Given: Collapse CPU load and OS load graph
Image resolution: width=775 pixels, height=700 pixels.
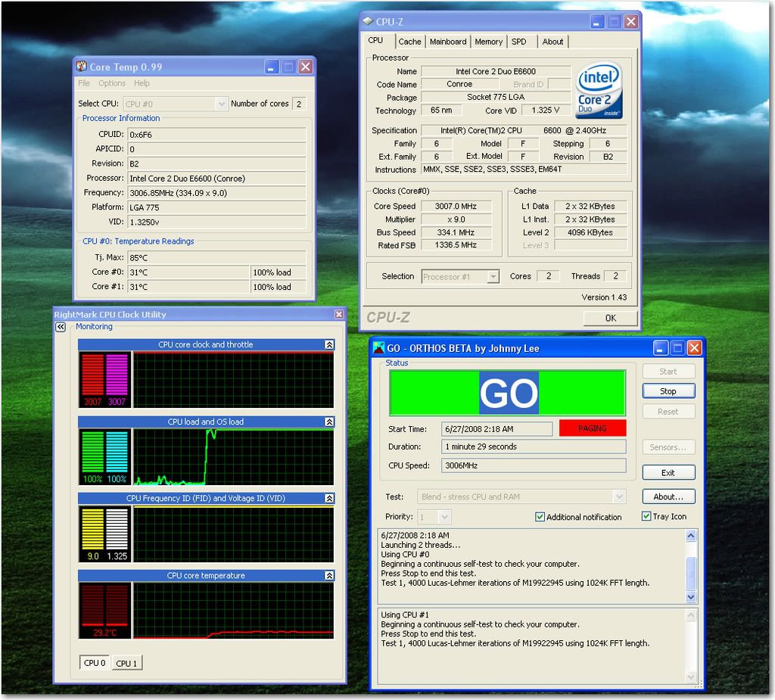Looking at the screenshot, I should pyautogui.click(x=329, y=422).
